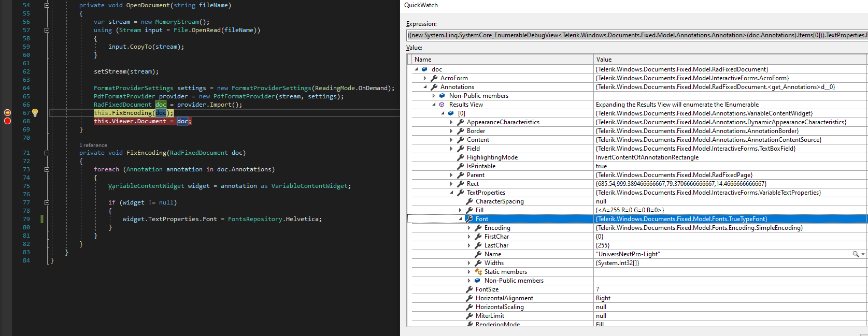Open the "1 reference" CodeLens link
Image resolution: width=868 pixels, height=336 pixels.
click(x=93, y=145)
